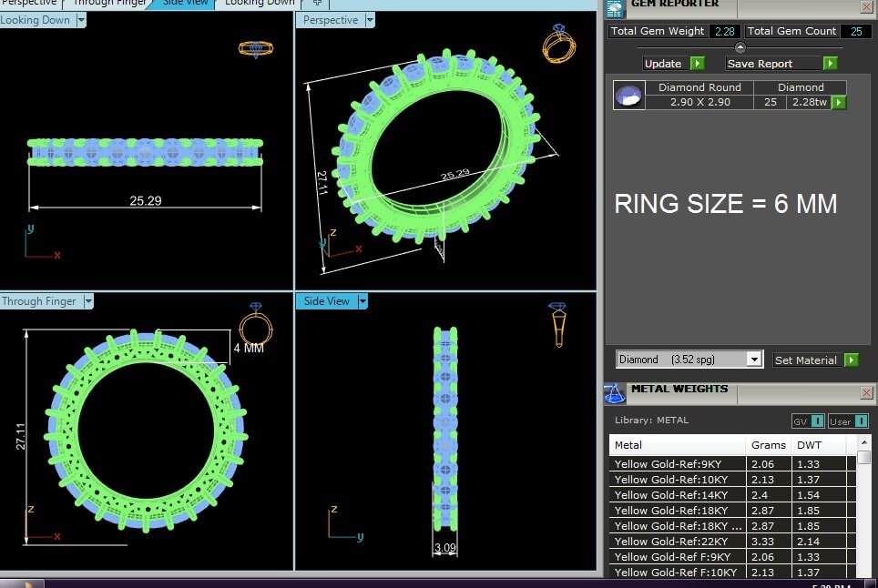878x588 pixels.
Task: Click the Diamond Round gem thumbnail
Action: [x=628, y=95]
